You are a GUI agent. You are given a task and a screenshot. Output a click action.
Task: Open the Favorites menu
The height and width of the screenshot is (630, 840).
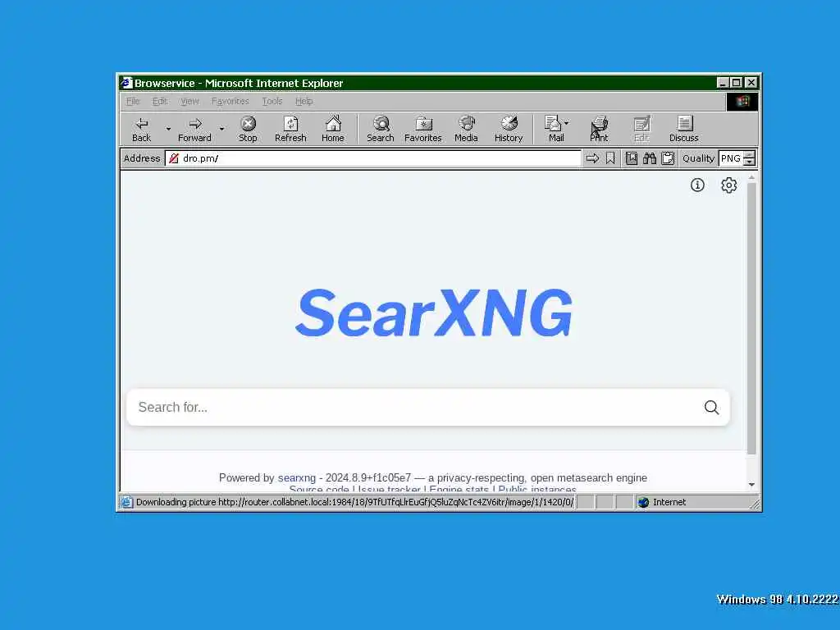(231, 101)
